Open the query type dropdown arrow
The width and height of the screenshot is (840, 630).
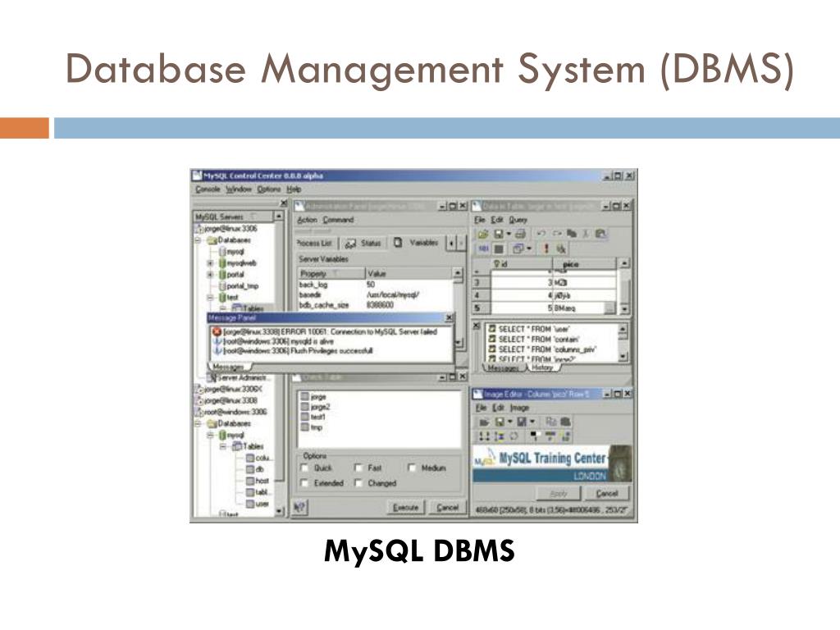(x=529, y=249)
